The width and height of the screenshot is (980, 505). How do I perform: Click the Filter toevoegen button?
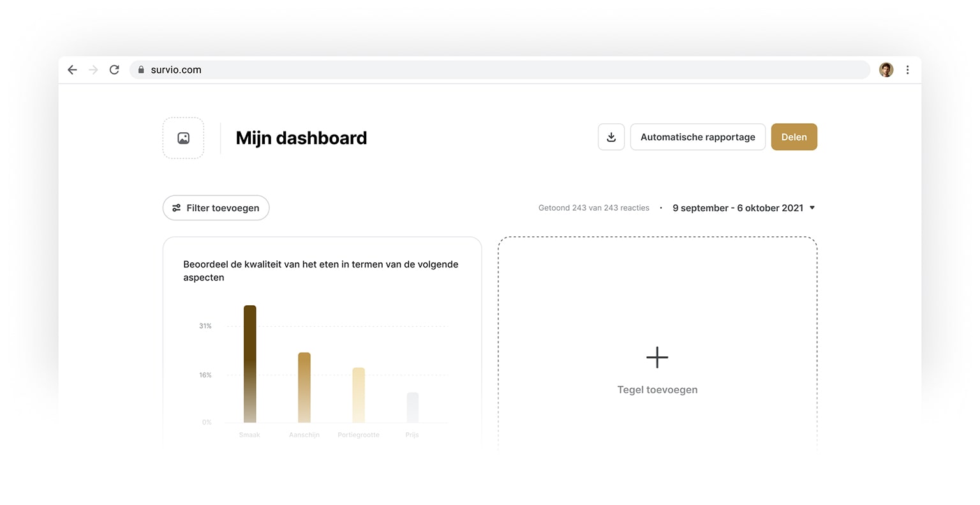tap(216, 207)
